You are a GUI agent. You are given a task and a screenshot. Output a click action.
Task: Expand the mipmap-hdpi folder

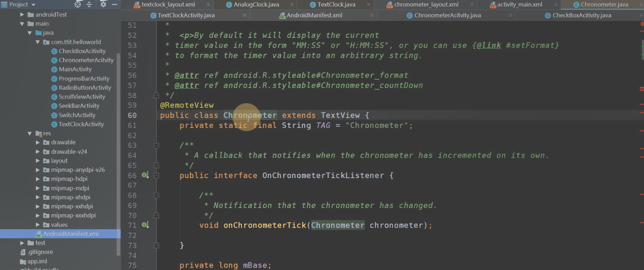(x=38, y=179)
